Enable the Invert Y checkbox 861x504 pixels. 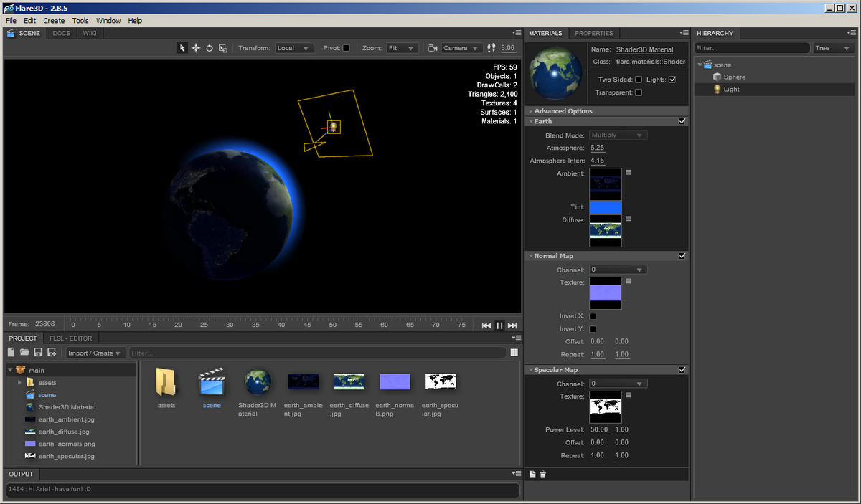593,329
